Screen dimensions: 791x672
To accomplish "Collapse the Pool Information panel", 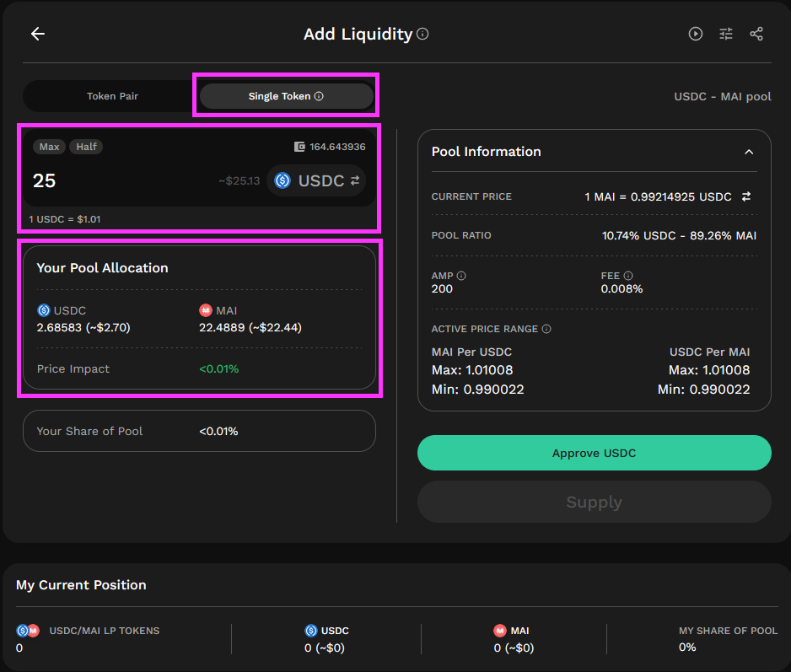I will [749, 152].
